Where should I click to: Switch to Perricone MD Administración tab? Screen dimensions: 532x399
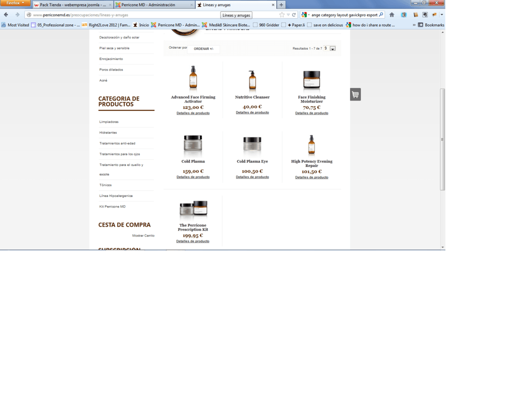pos(148,5)
